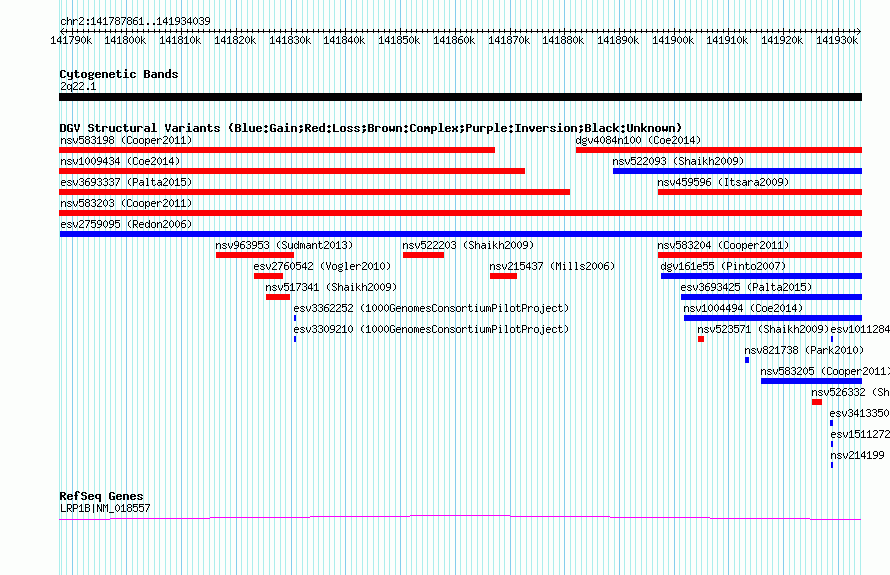Click the esv3413350 tiny blue marker

832,423
